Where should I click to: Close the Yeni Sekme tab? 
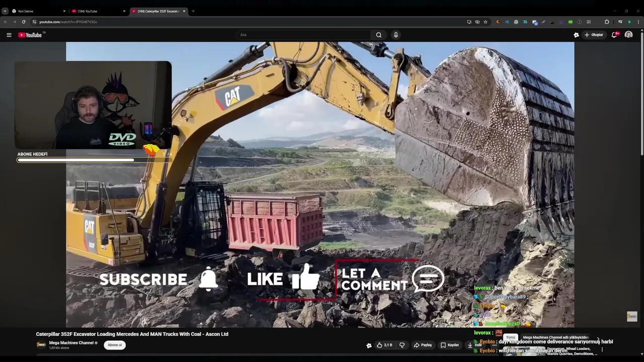click(64, 11)
